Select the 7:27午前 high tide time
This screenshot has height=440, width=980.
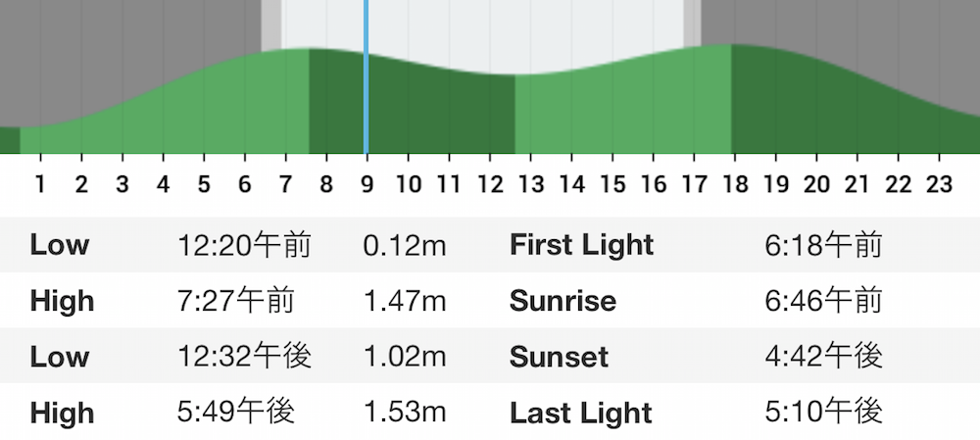tap(235, 301)
